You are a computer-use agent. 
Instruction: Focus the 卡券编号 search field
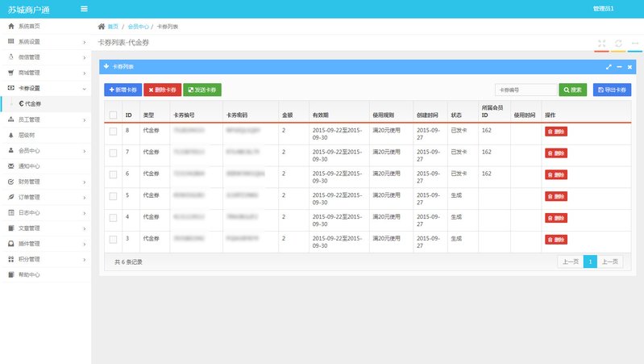pos(526,90)
